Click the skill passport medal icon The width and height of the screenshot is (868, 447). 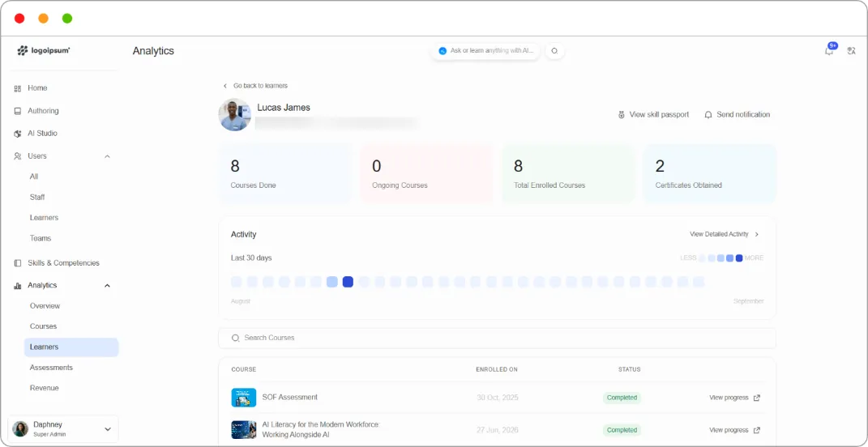[621, 115]
